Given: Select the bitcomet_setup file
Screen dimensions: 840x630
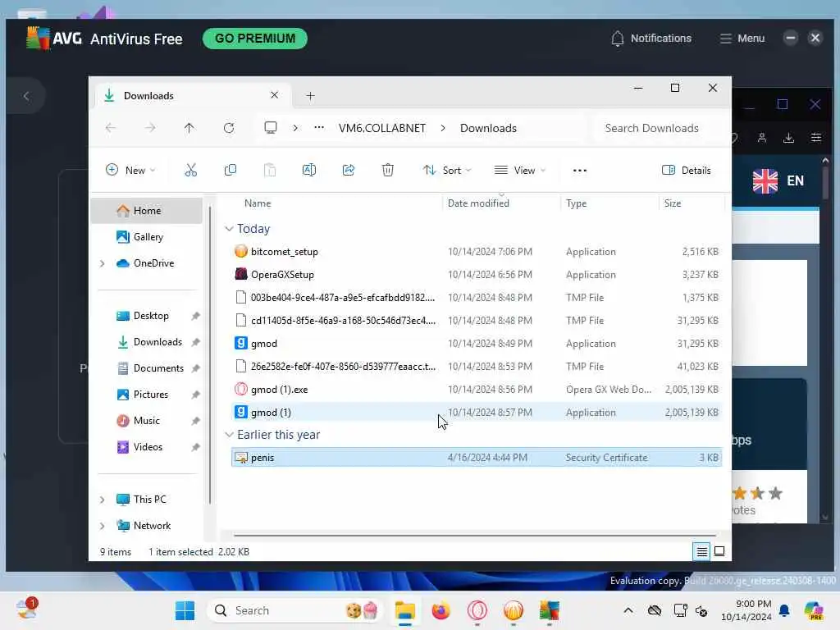Looking at the screenshot, I should pyautogui.click(x=477, y=252).
